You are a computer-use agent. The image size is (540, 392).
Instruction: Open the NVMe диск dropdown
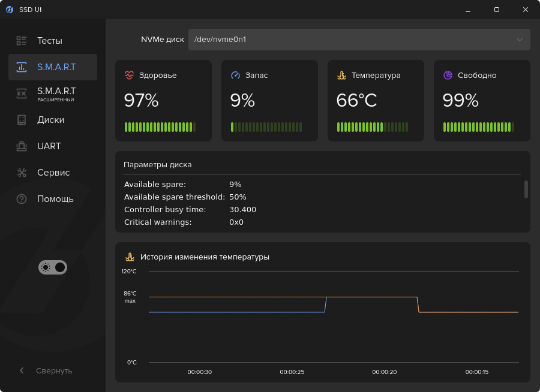click(359, 40)
